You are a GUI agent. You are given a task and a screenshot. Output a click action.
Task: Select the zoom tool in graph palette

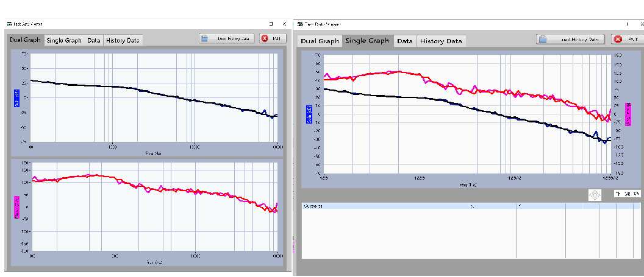click(x=628, y=194)
